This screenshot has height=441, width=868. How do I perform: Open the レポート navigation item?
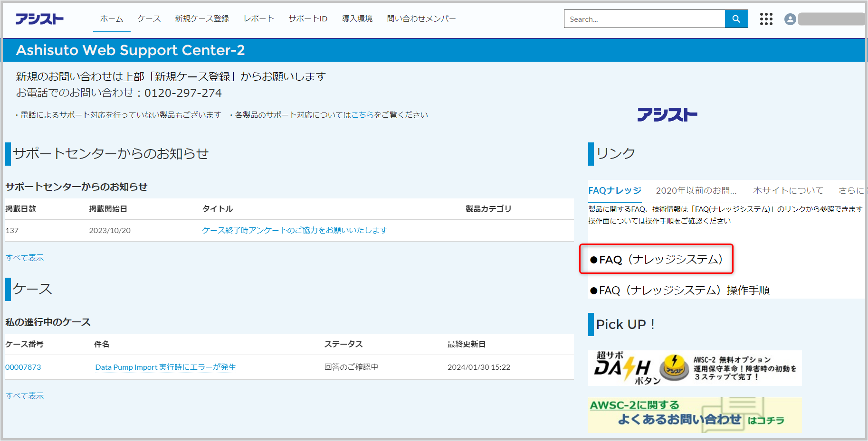coord(259,19)
